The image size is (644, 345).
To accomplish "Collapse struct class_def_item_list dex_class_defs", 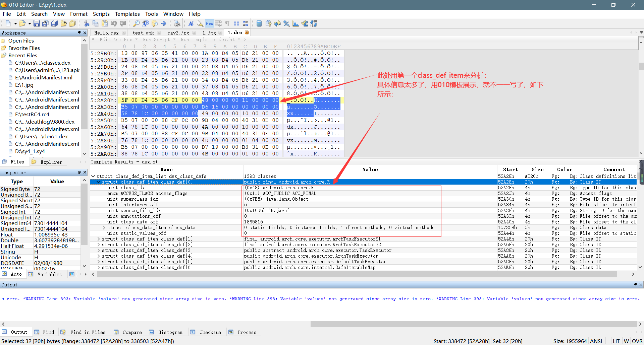I will 93,176.
